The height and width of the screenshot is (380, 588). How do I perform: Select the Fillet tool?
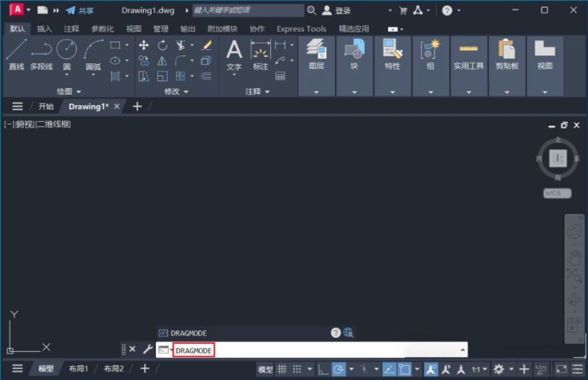pos(181,61)
